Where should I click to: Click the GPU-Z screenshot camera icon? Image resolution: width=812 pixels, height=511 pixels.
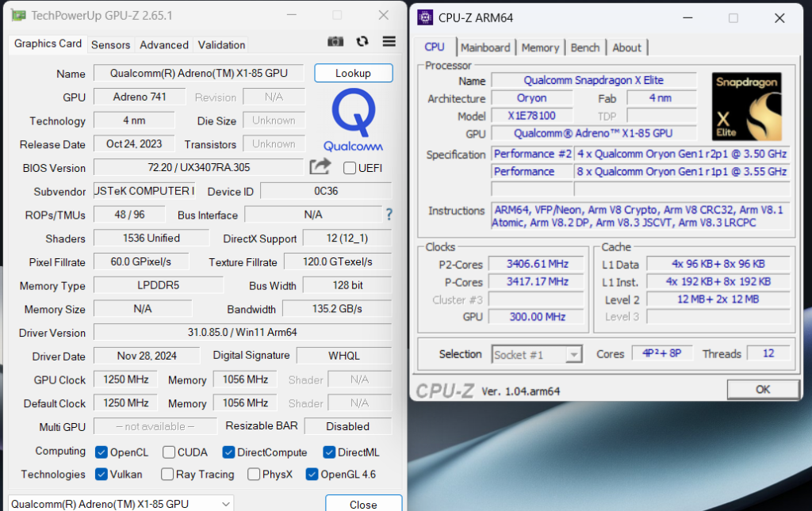point(335,42)
